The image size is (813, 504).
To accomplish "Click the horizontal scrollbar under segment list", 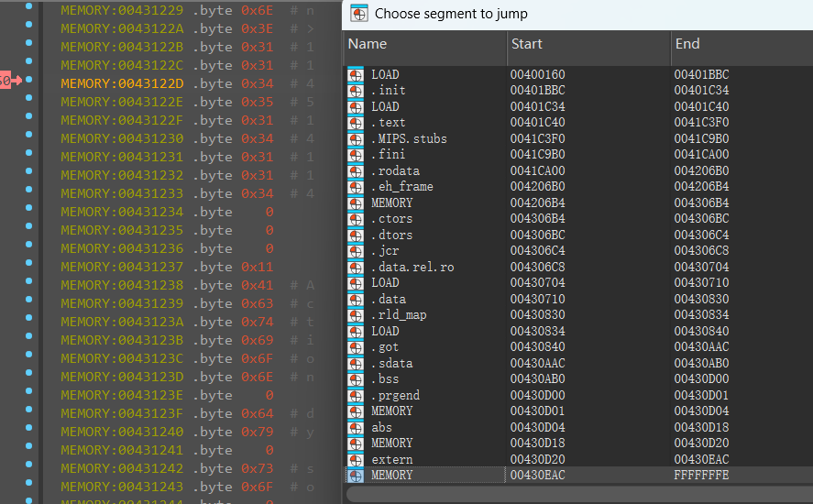I will click(577, 495).
